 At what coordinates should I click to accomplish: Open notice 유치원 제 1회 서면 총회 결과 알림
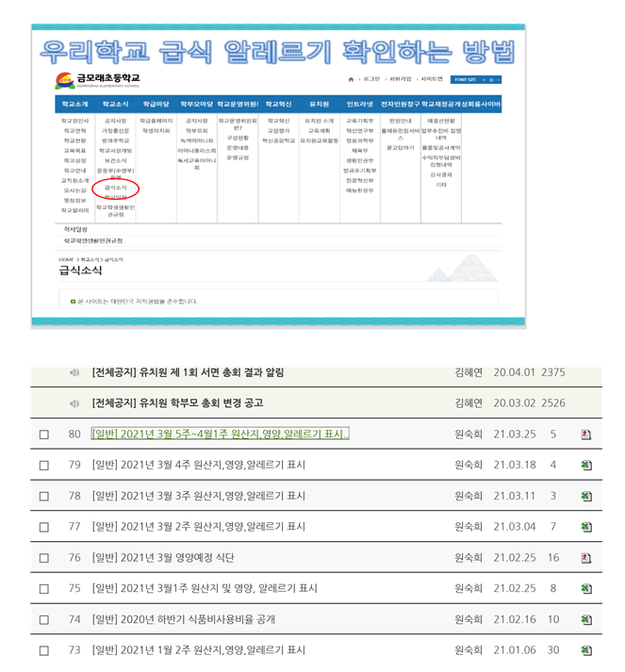tap(188, 372)
